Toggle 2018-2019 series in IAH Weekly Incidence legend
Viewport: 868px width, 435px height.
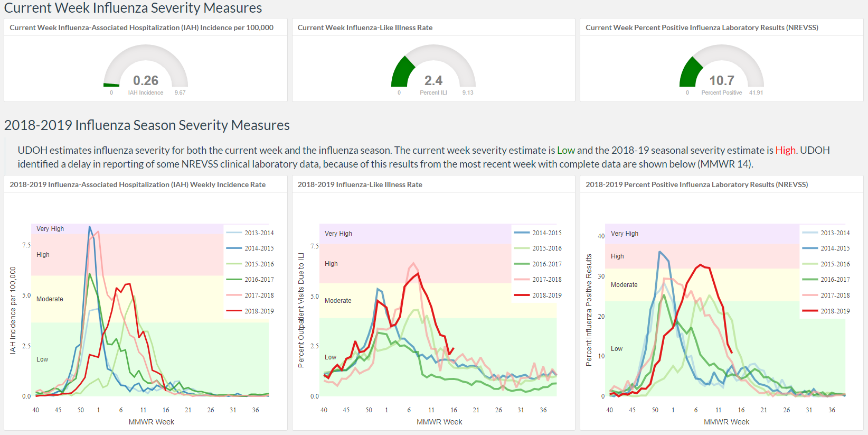point(250,311)
